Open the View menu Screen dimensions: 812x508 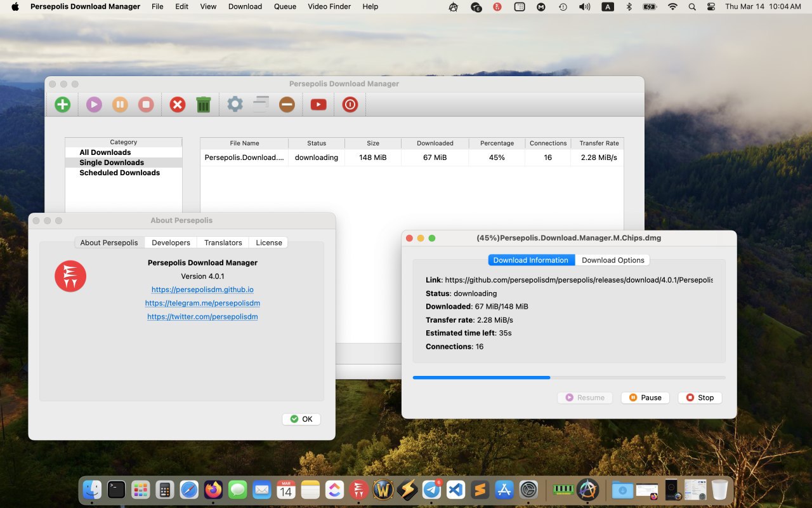click(x=208, y=6)
